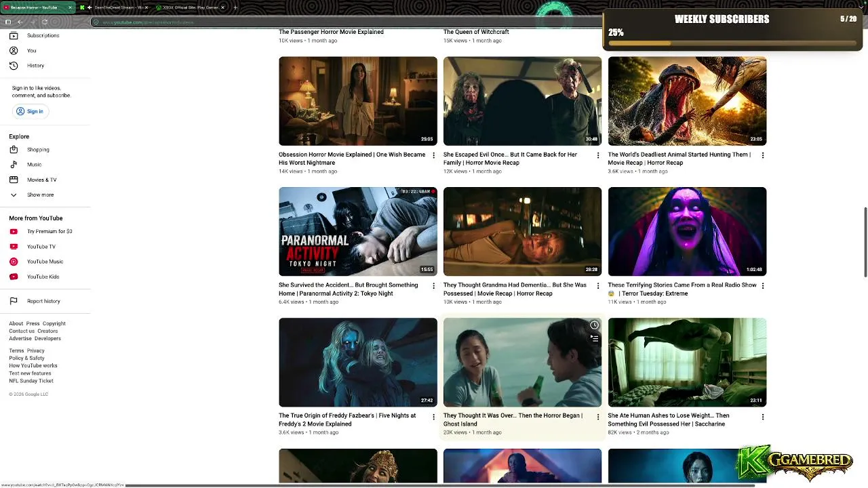Open She Ate Human Ashes video title
The height and width of the screenshot is (488, 868).
coord(669,420)
